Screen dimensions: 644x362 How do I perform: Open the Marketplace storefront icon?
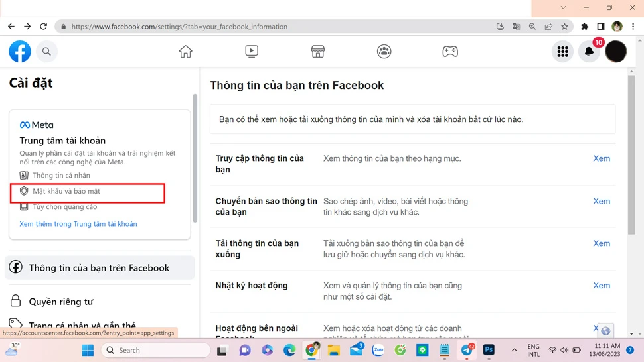click(318, 52)
